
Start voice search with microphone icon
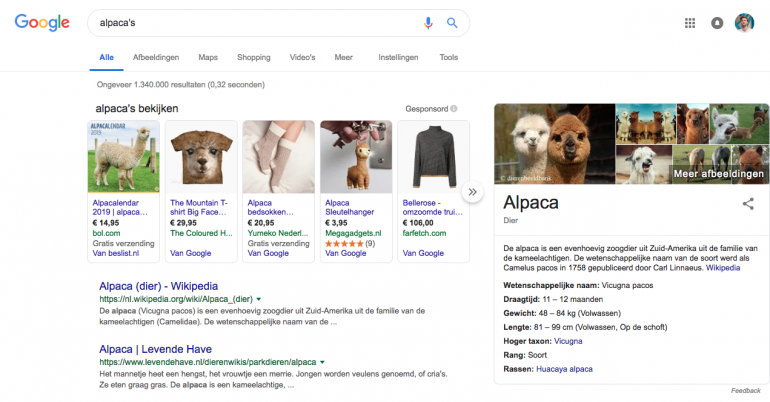[x=428, y=23]
